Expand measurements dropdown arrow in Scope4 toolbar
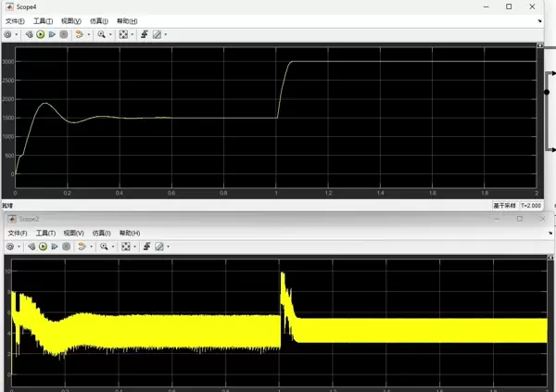556x392 pixels. click(x=165, y=34)
